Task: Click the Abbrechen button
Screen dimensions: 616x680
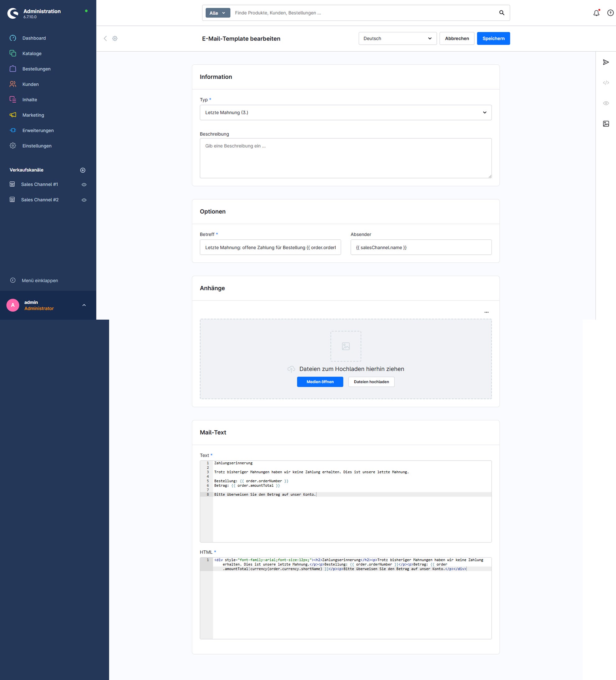Action: (457, 39)
